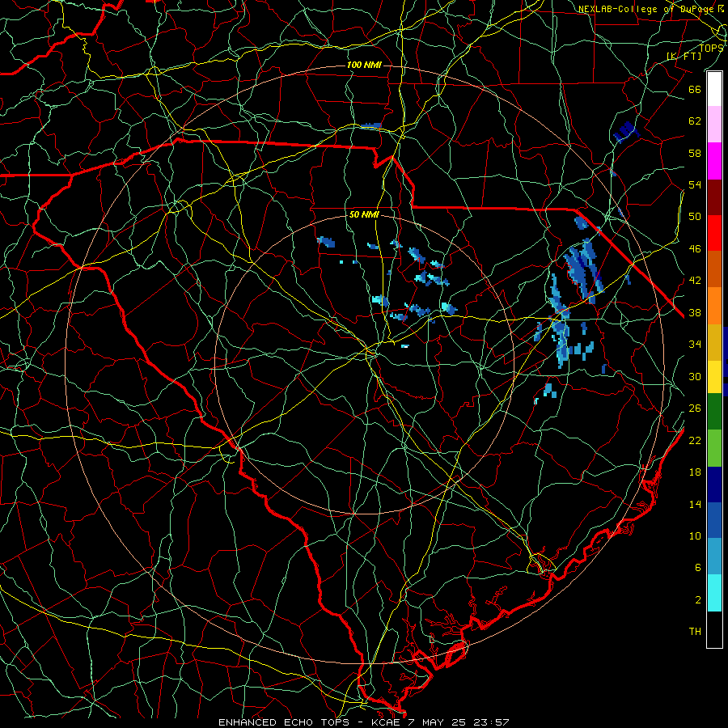The width and height of the screenshot is (728, 728).
Task: Click the 100 NMI range ring label
Action: click(364, 65)
